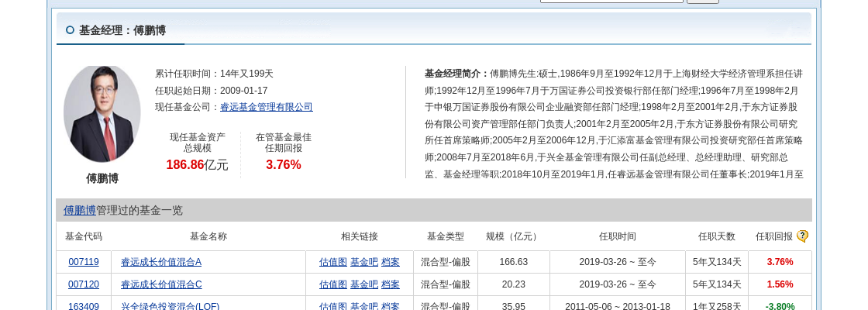Click 5年又134天 days cell for 007120
868x310 pixels.
click(x=716, y=284)
